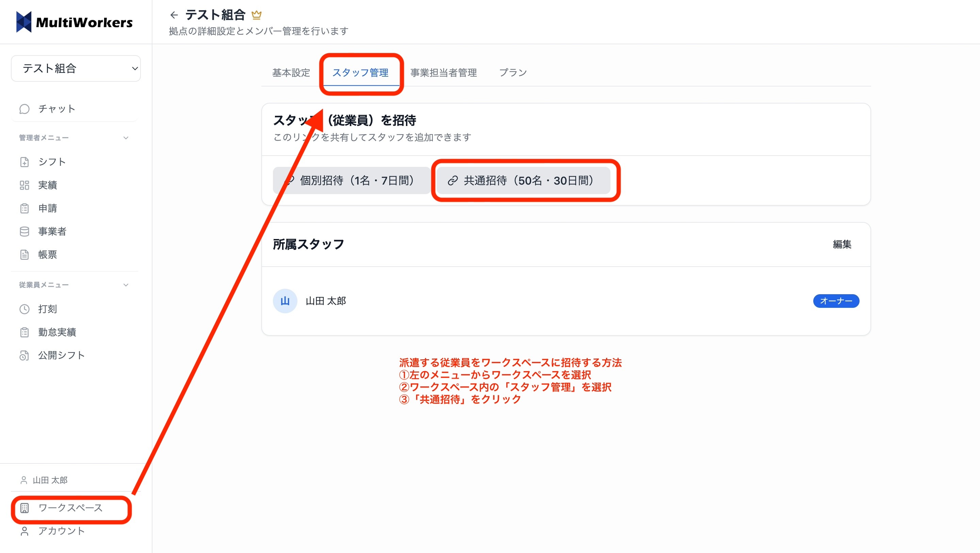
Task: Click the 所属スタッフ heading
Action: click(308, 244)
